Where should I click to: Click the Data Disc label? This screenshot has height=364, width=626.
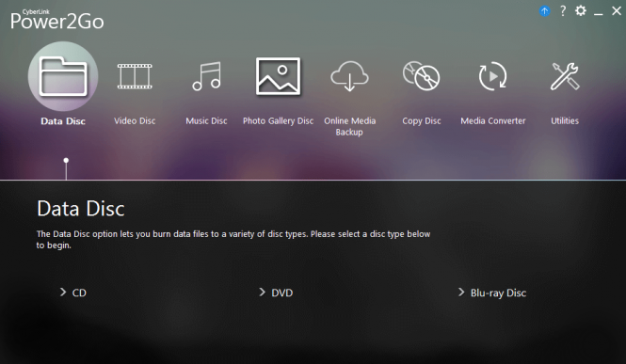point(63,121)
